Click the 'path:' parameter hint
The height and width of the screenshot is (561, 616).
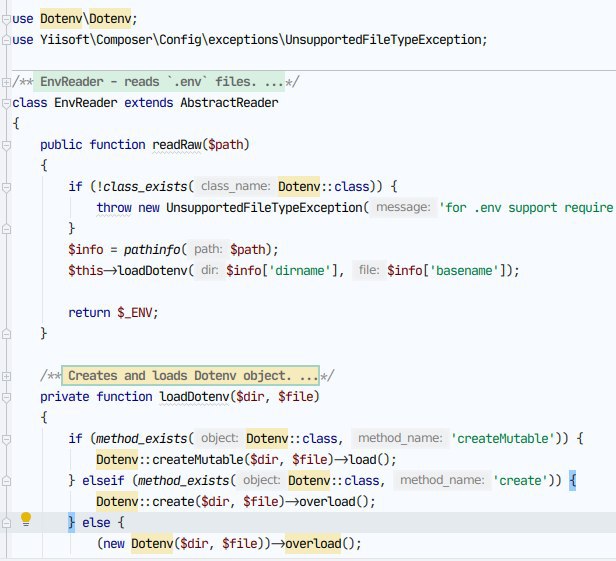point(208,249)
